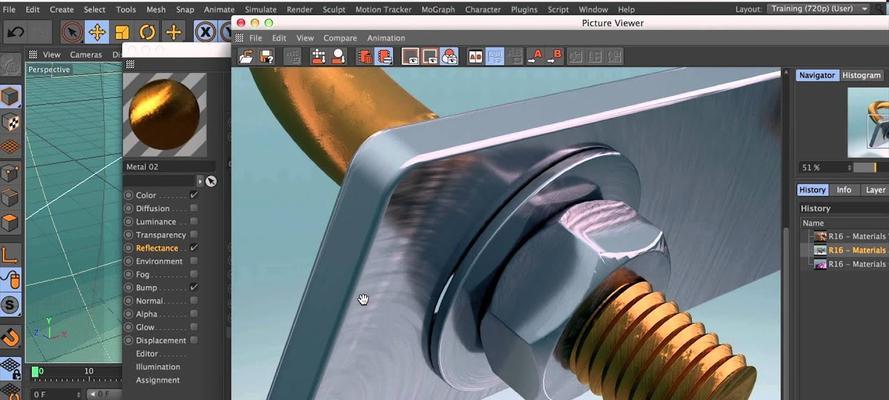Open the MoGraph menu
The height and width of the screenshot is (400, 889).
pos(437,10)
